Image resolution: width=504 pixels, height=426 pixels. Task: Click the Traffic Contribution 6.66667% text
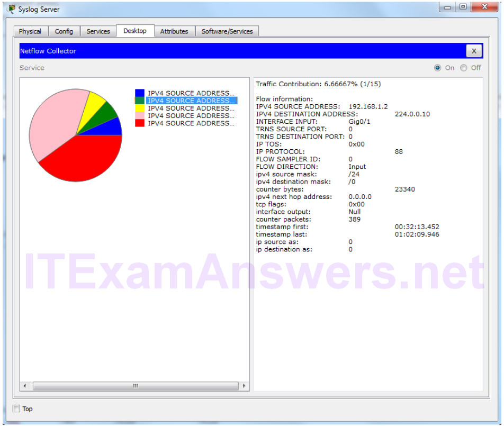(x=318, y=84)
